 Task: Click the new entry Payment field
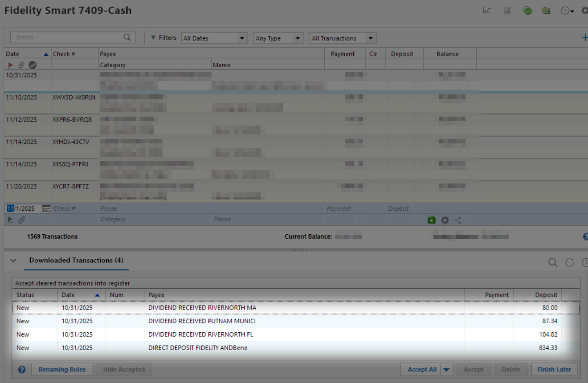point(345,208)
